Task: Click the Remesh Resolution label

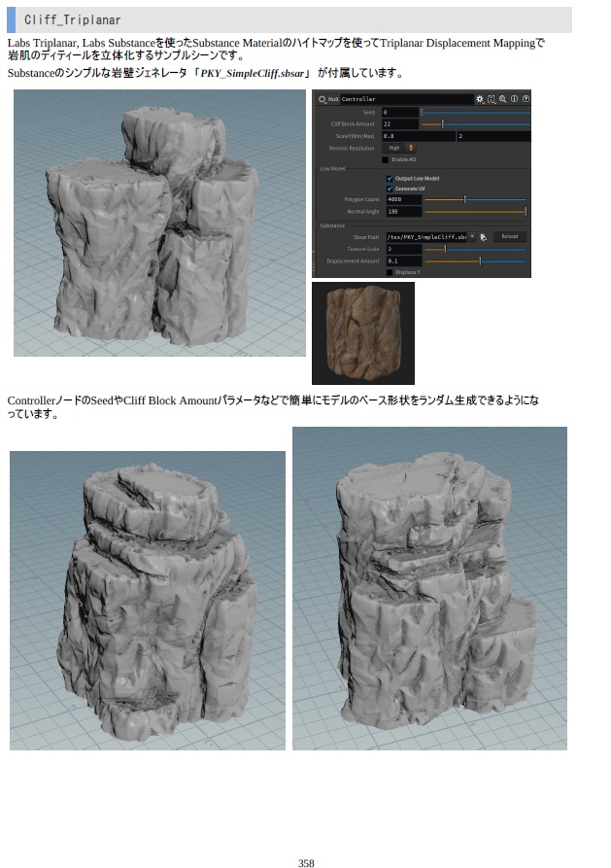Action: coord(352,149)
